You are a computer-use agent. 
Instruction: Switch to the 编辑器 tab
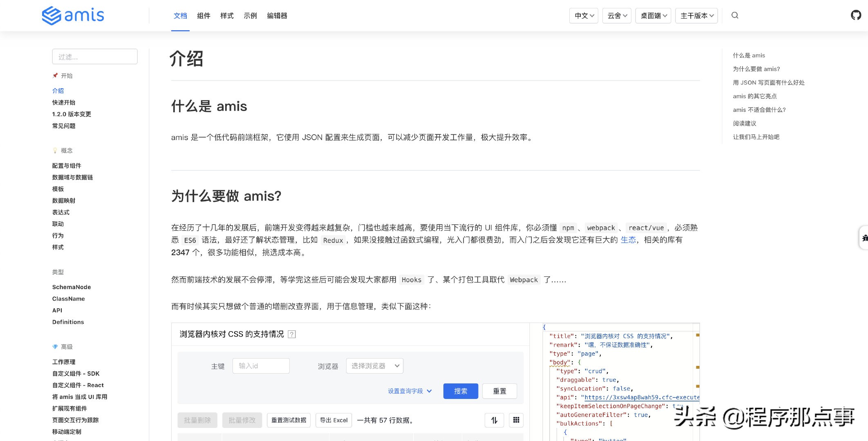tap(277, 16)
